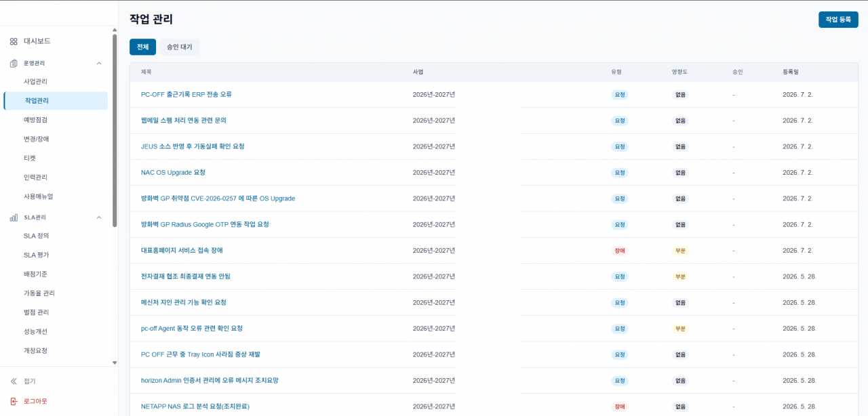Click date 2026. 5. 28. in 전자결재 row
The image size is (868, 416).
[x=800, y=276]
